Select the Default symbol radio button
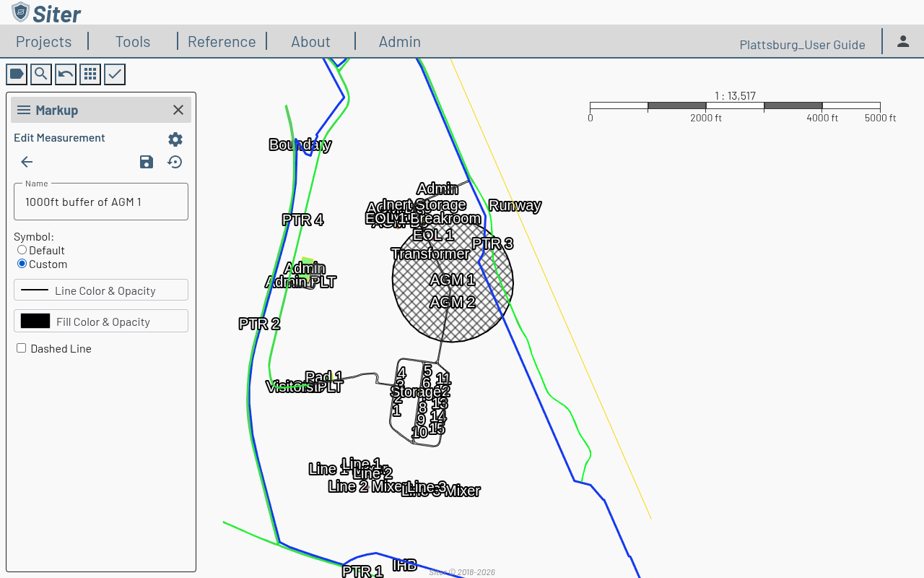This screenshot has width=924, height=578. 22,250
